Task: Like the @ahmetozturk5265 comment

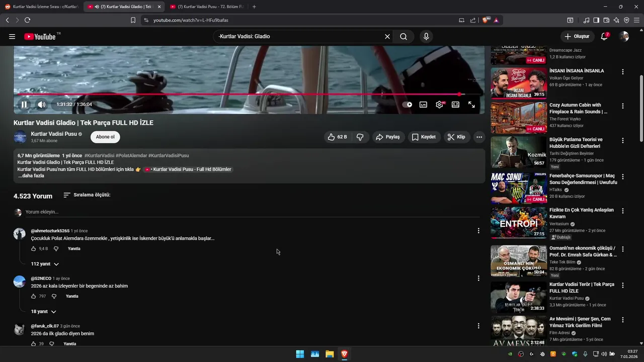Action: tap(34, 249)
